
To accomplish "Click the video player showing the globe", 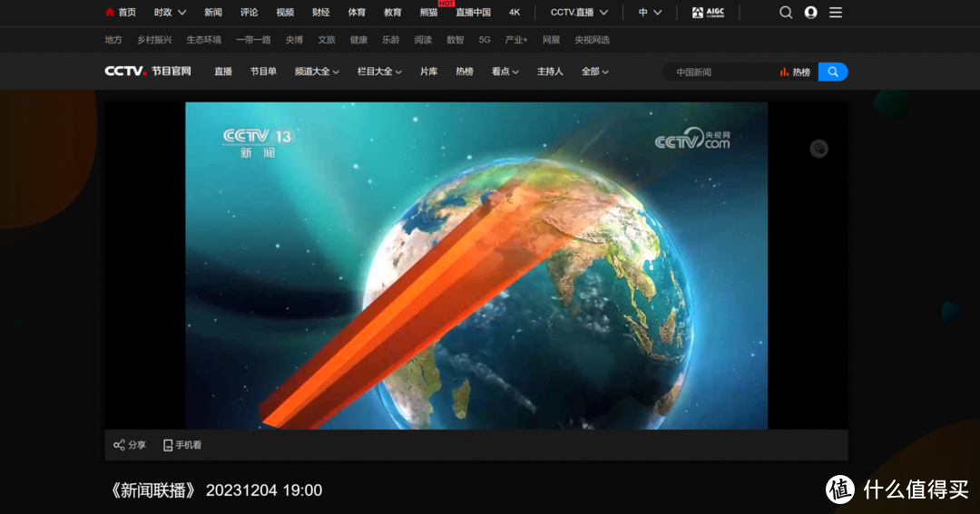I will point(476,266).
